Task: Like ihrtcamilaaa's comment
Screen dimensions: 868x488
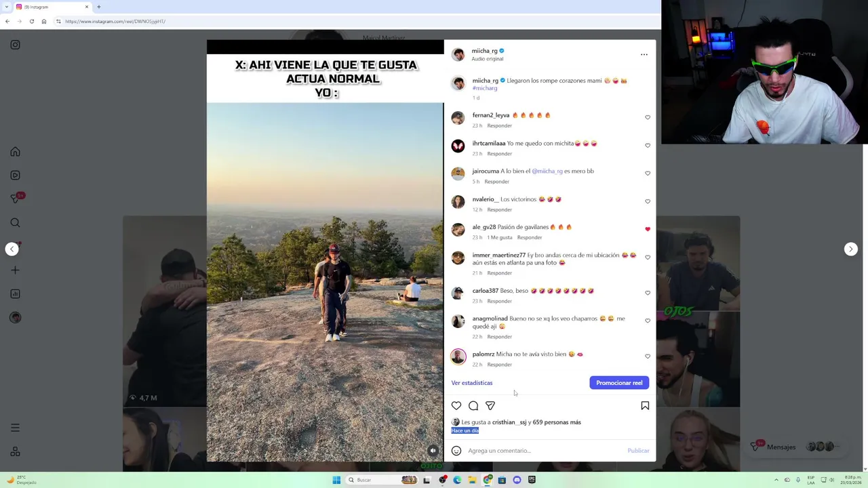Action: (x=648, y=145)
